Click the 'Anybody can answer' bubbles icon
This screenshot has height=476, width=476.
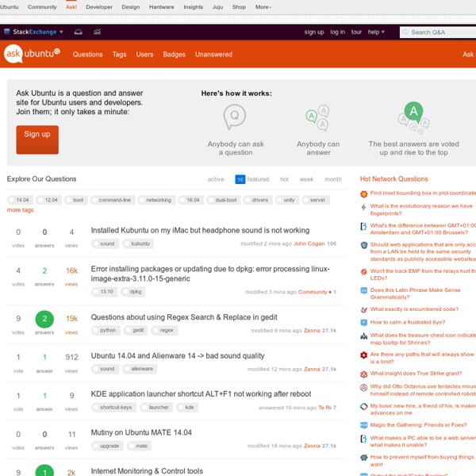(317, 118)
